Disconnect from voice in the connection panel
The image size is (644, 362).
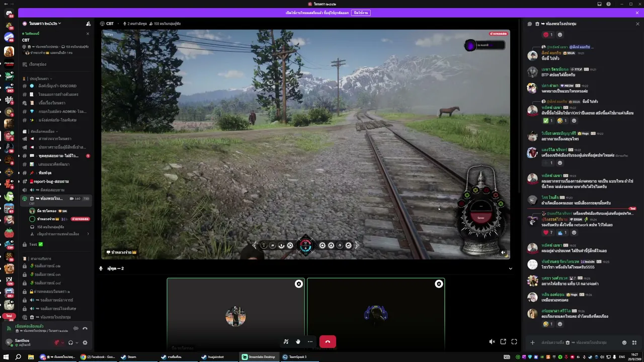pos(85,329)
